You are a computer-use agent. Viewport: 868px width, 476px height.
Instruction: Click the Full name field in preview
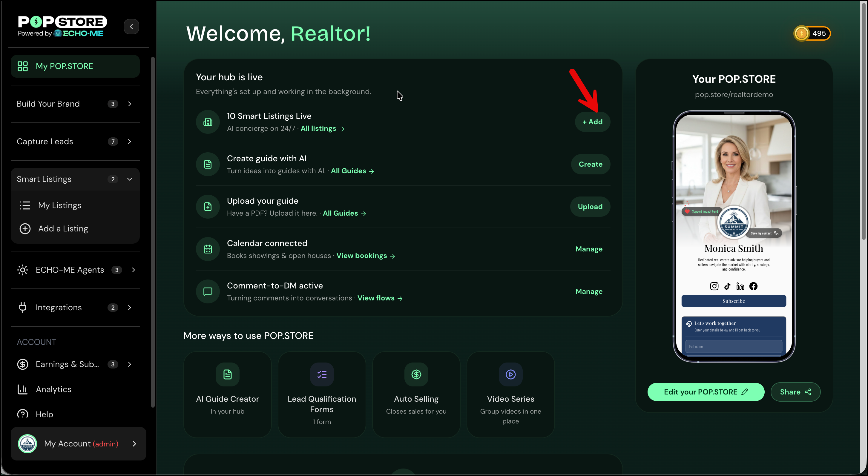coord(734,346)
